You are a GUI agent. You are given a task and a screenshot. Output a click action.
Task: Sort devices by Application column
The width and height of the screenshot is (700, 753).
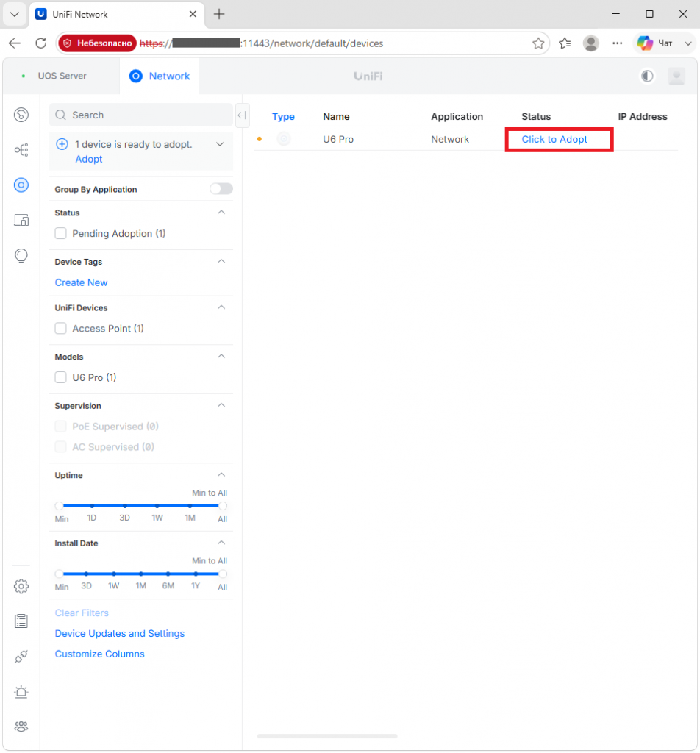[x=457, y=117]
